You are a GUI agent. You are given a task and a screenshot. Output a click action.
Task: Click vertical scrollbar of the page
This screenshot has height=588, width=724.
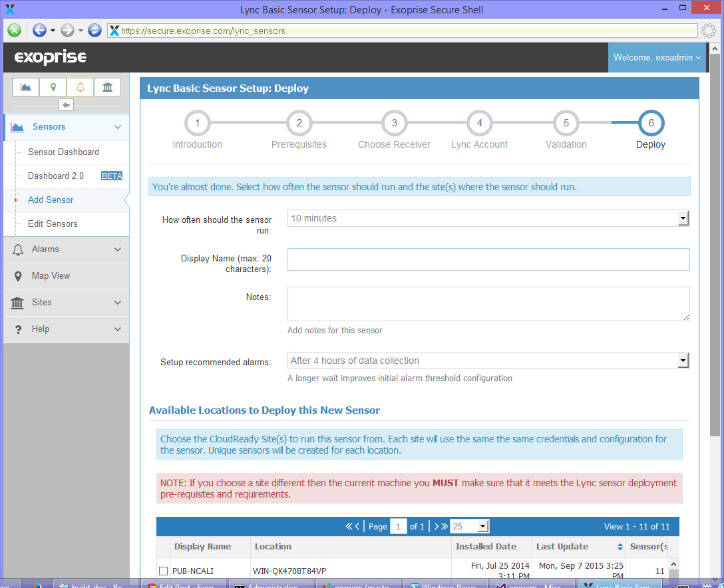pyautogui.click(x=715, y=245)
